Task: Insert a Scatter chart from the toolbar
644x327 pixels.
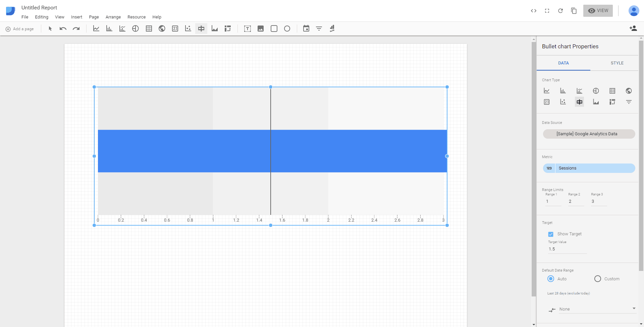Action: pyautogui.click(x=188, y=29)
